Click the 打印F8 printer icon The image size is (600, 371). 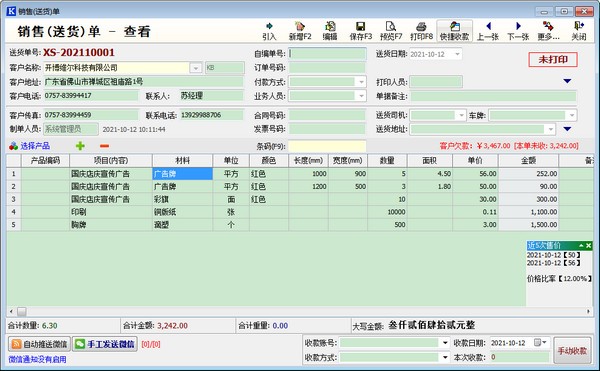(x=421, y=31)
